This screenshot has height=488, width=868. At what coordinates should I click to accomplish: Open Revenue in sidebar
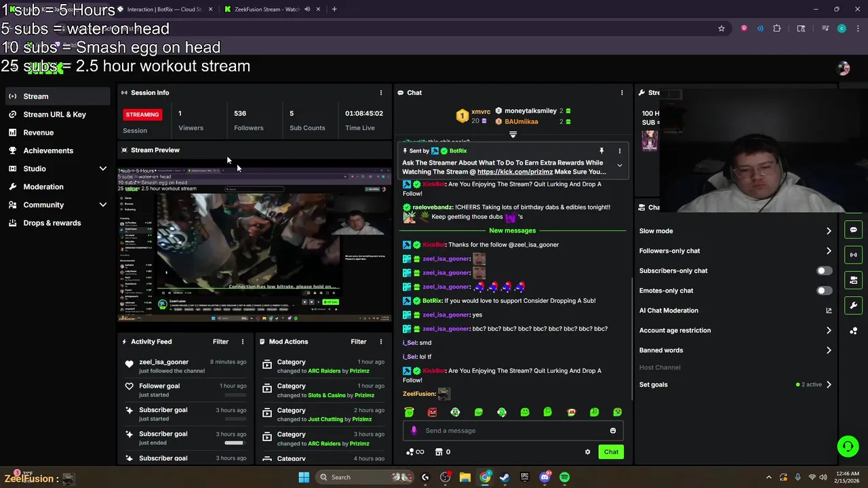coord(58,133)
